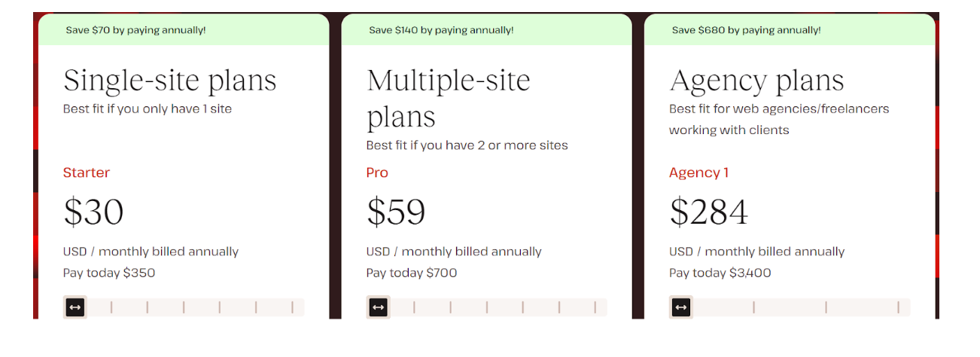
Task: Click the red Pro plan name
Action: pyautogui.click(x=377, y=172)
